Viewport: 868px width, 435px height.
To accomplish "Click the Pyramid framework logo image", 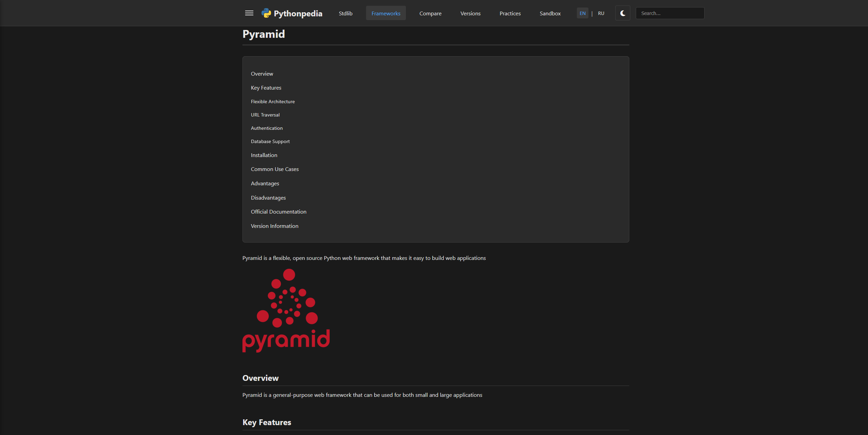I will 286,309.
